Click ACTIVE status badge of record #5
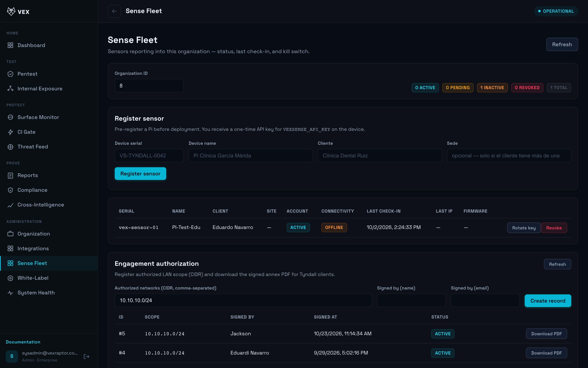Viewport: 588px width, 368px height. click(x=443, y=334)
